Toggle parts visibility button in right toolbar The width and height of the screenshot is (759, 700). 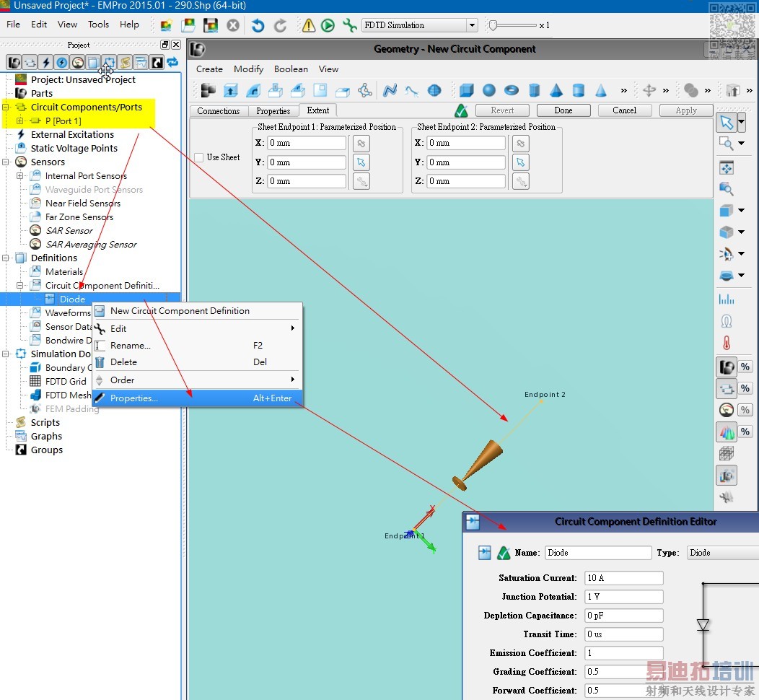tap(727, 367)
